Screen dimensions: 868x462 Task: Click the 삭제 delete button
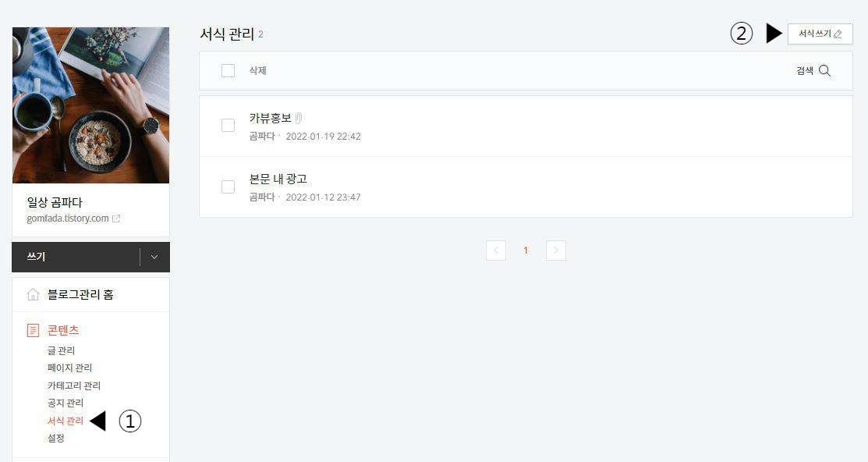click(x=258, y=70)
